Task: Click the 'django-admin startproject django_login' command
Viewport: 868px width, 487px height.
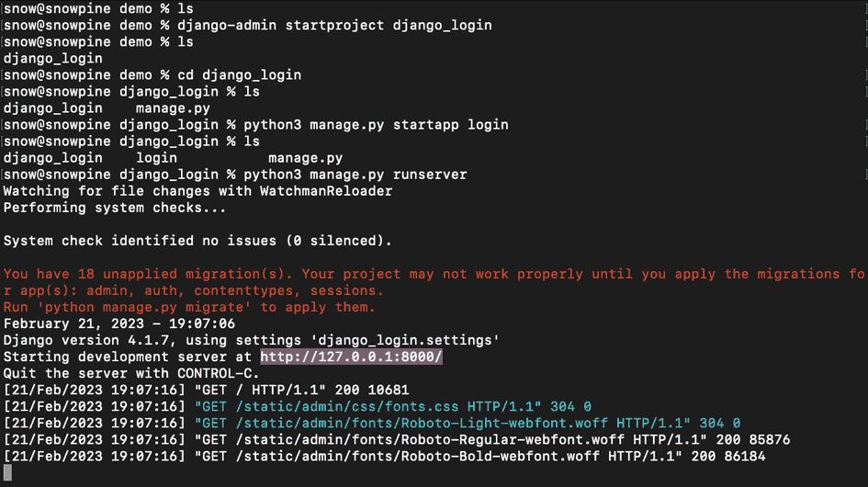Action: point(334,25)
